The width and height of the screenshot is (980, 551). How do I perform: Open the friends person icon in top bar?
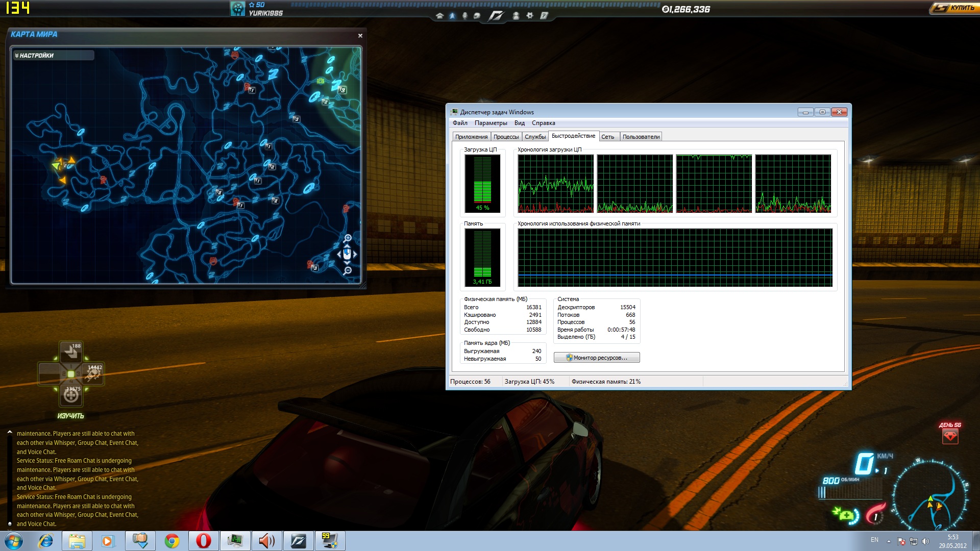pyautogui.click(x=516, y=16)
